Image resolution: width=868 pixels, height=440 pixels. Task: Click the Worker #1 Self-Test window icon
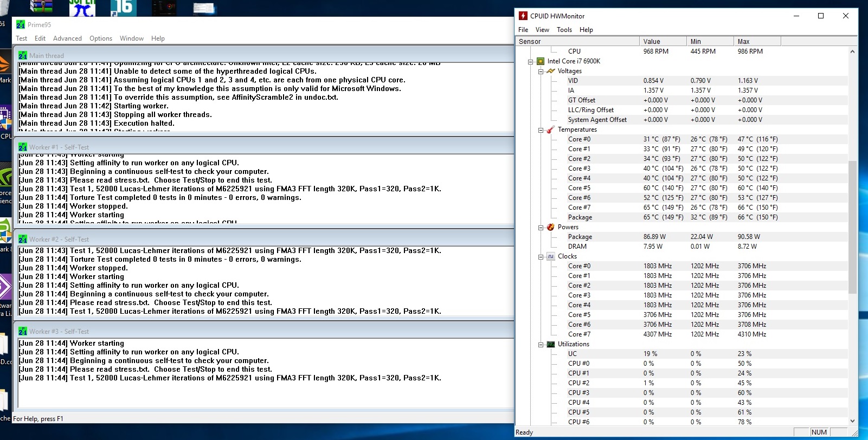23,147
